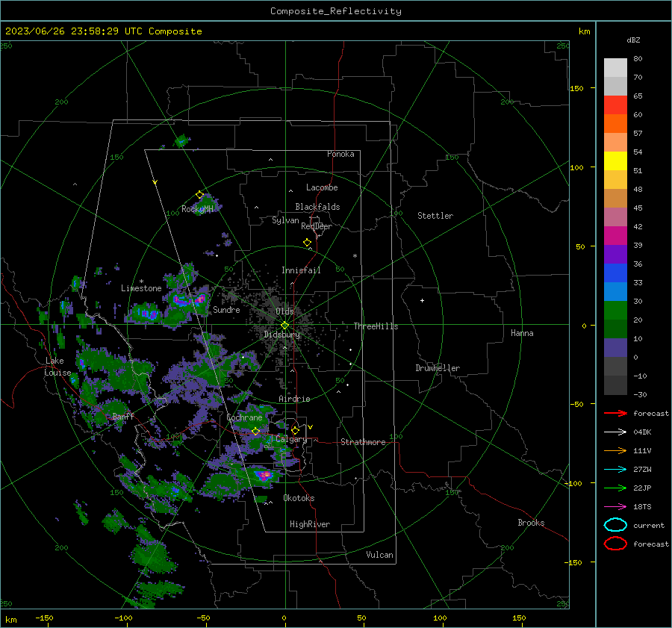The image size is (672, 628).
Task: Select the Strathmore label
Action: (363, 442)
